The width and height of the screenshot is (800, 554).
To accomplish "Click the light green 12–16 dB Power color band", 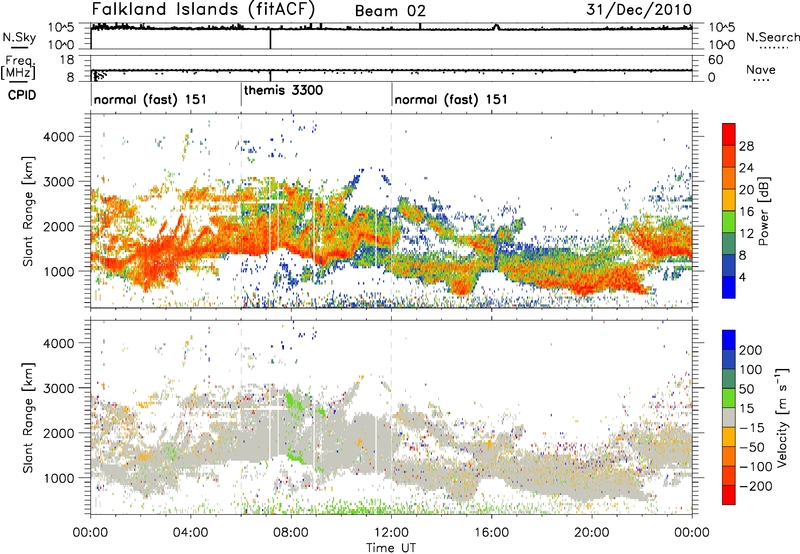I will 729,221.
